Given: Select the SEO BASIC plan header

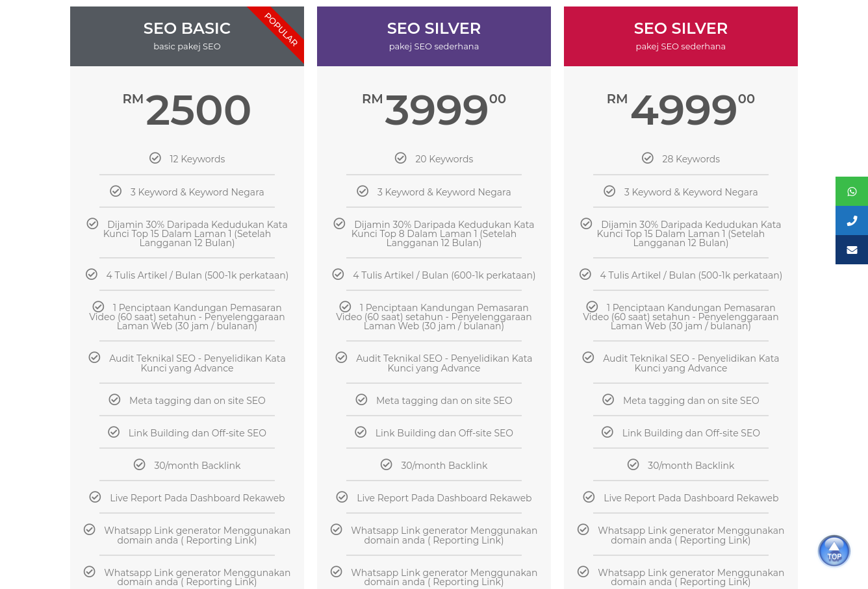Looking at the screenshot, I should point(187,36).
